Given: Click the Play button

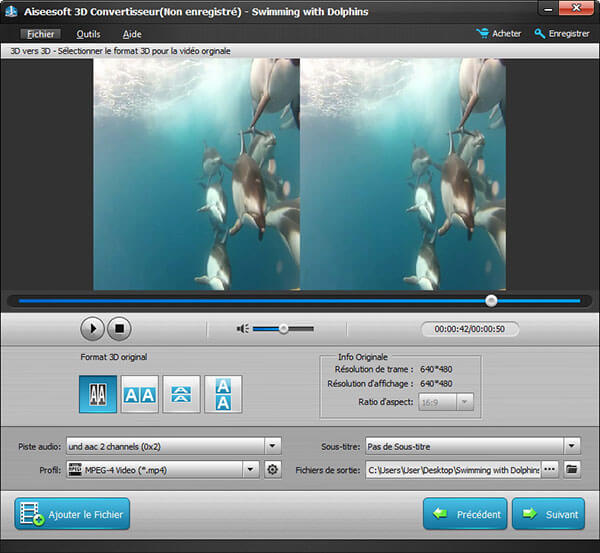Looking at the screenshot, I should point(92,328).
